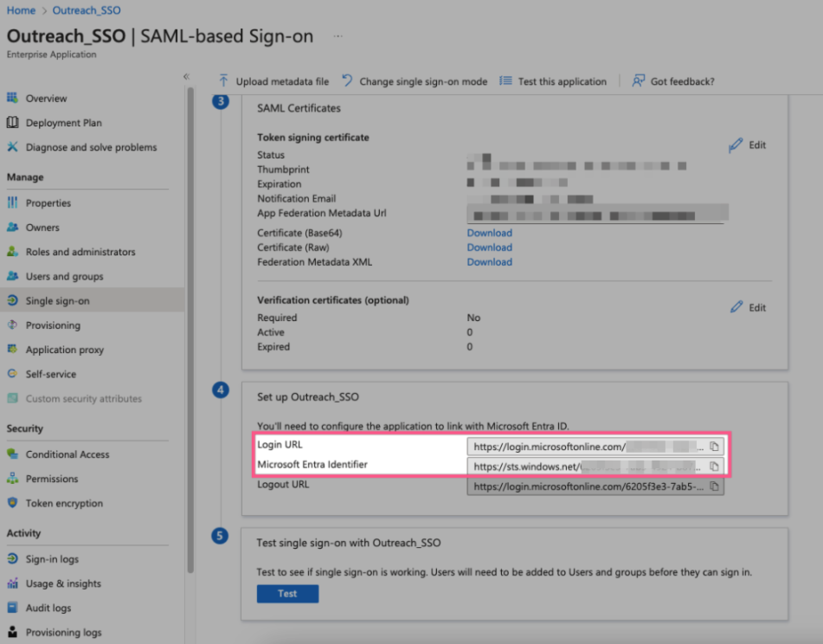Click the Self-service icon

[x=12, y=374]
